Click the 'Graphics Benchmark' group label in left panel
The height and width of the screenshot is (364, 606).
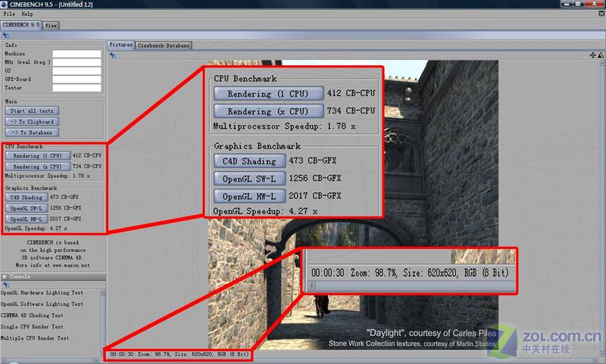coord(31,188)
